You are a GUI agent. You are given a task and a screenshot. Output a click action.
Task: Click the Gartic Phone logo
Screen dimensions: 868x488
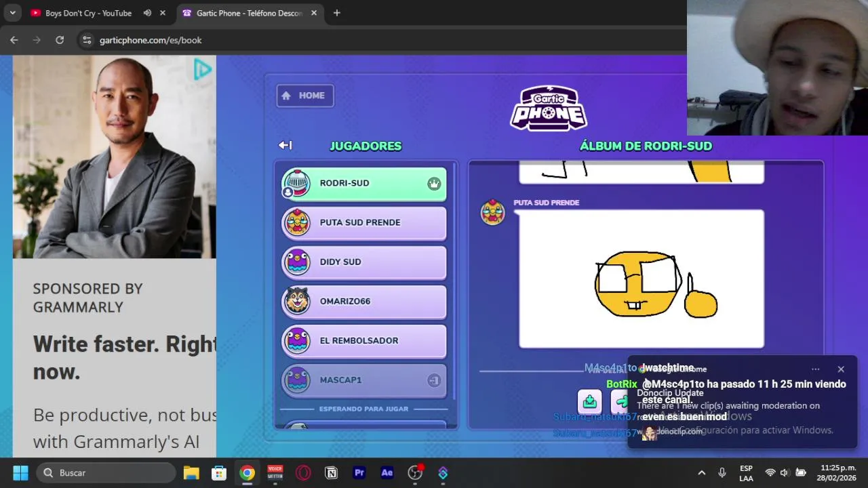549,108
